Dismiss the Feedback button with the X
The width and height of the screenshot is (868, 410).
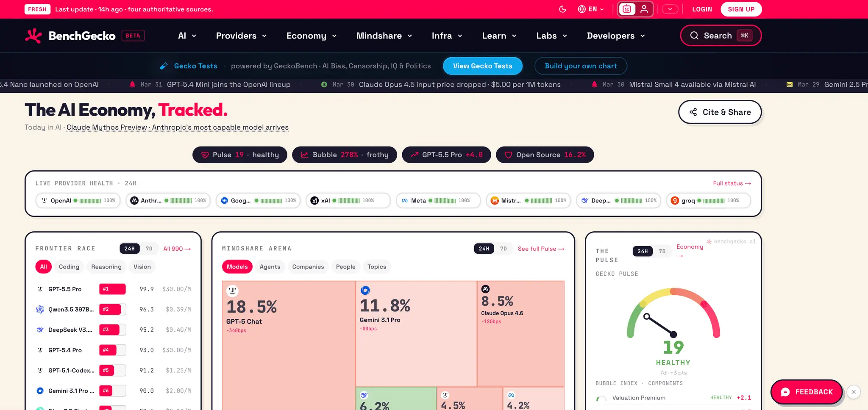click(854, 392)
